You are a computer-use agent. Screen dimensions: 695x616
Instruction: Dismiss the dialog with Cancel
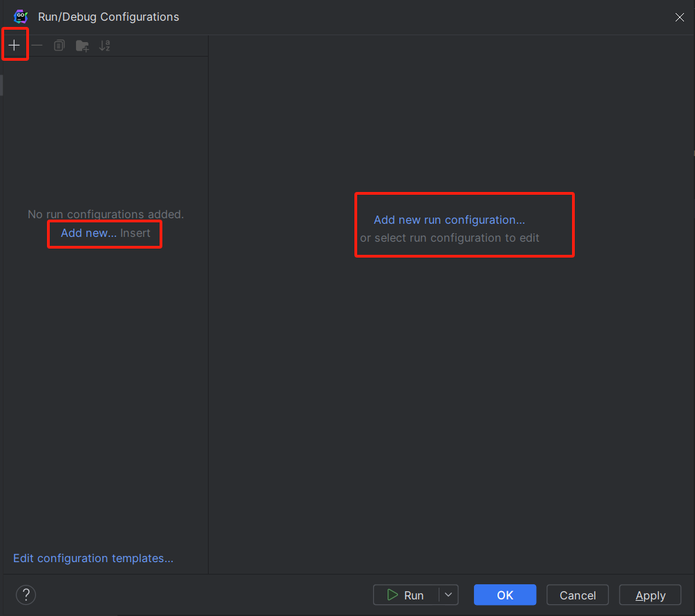click(x=578, y=595)
